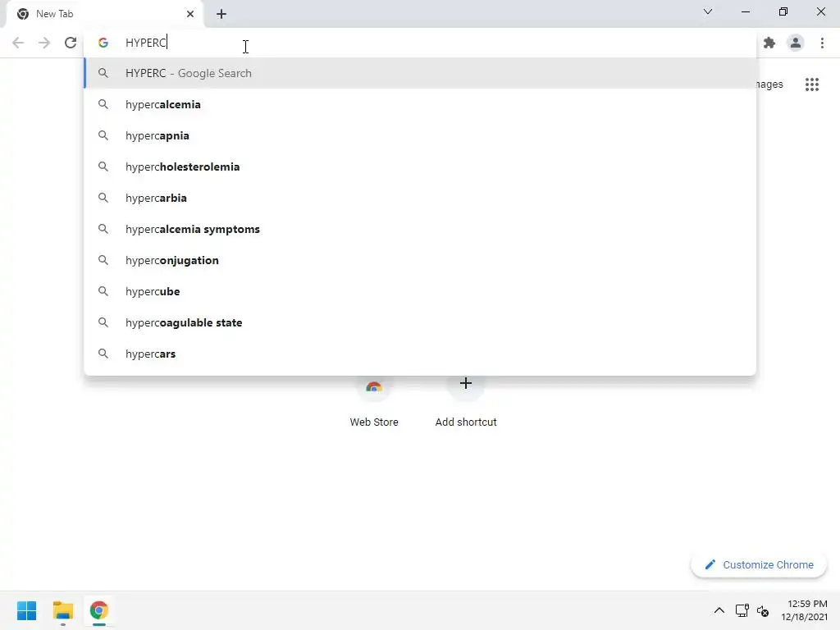Image resolution: width=840 pixels, height=630 pixels.
Task: Open Chrome's three-dot menu
Action: 822,43
